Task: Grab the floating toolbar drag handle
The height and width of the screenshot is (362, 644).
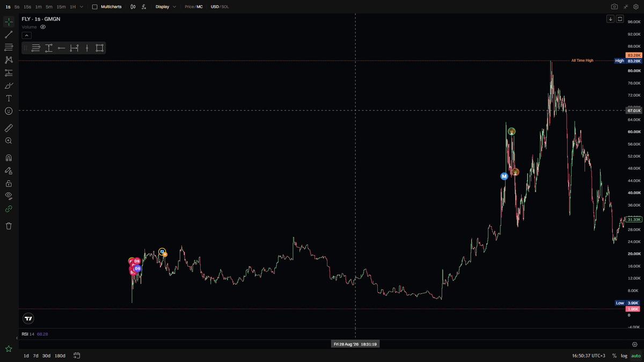Action: point(25,48)
